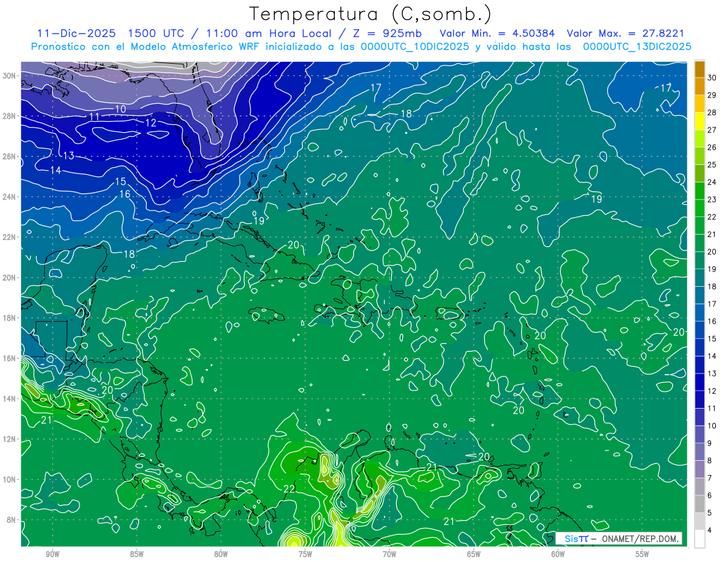Click the map contour label '13'
The image size is (728, 562).
(x=69, y=156)
